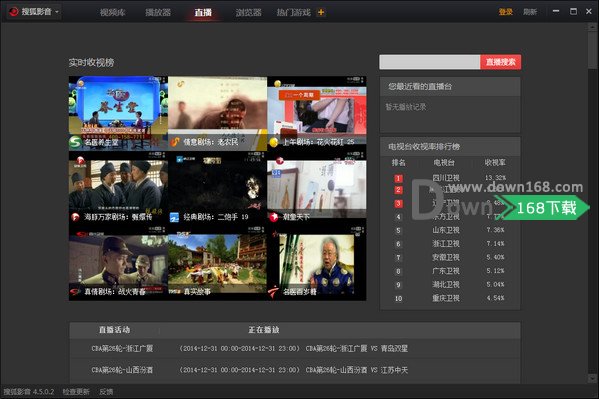Screen dimensions: 599x399
Task: Click the 4.54% rating value
Action: [495, 298]
